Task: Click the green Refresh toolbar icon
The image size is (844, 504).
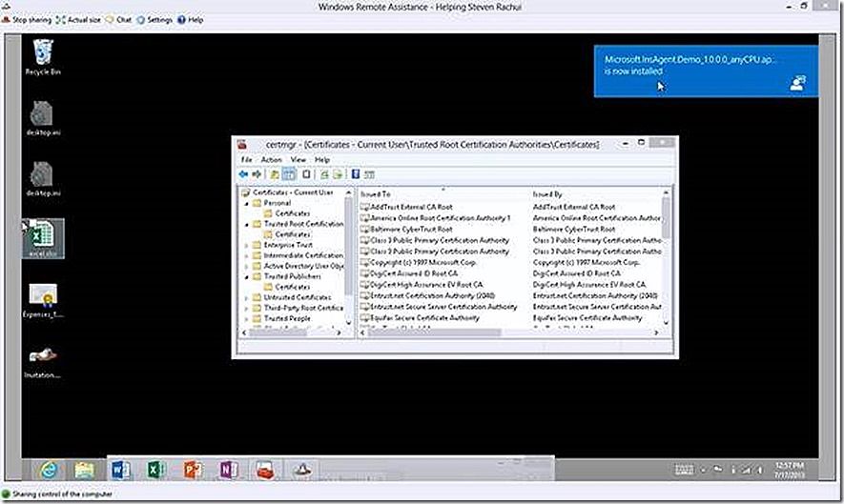Action: point(324,174)
